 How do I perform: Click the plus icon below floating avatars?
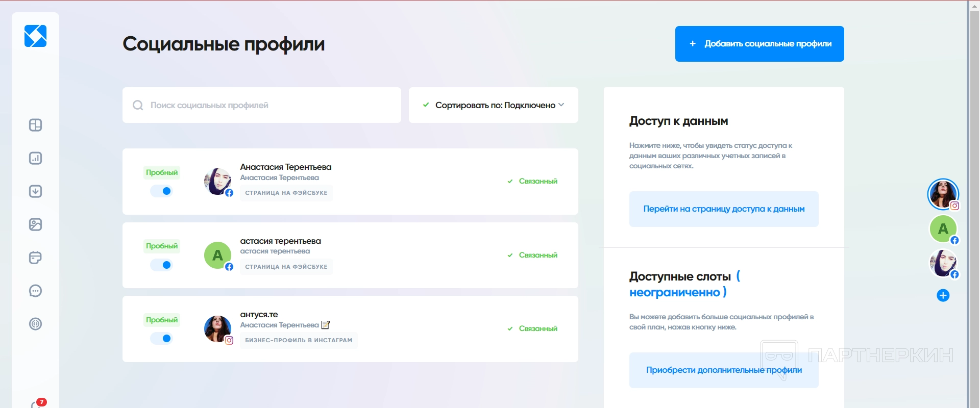(x=943, y=295)
